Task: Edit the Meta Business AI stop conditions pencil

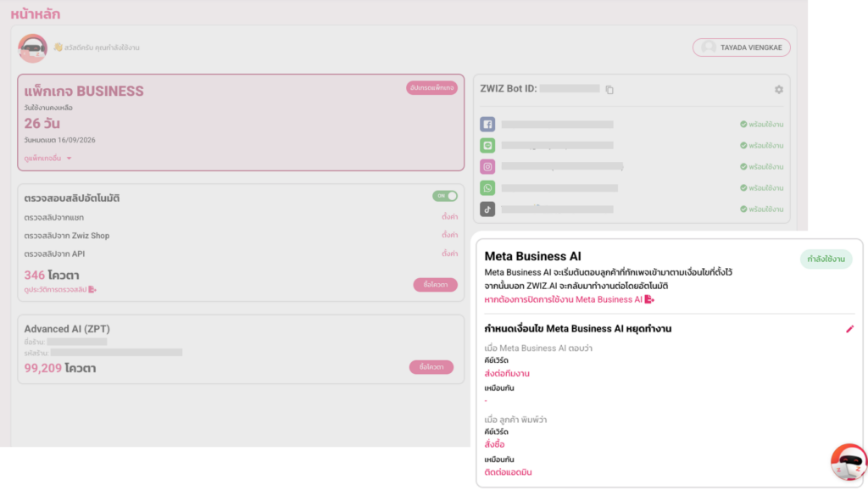Action: click(849, 329)
